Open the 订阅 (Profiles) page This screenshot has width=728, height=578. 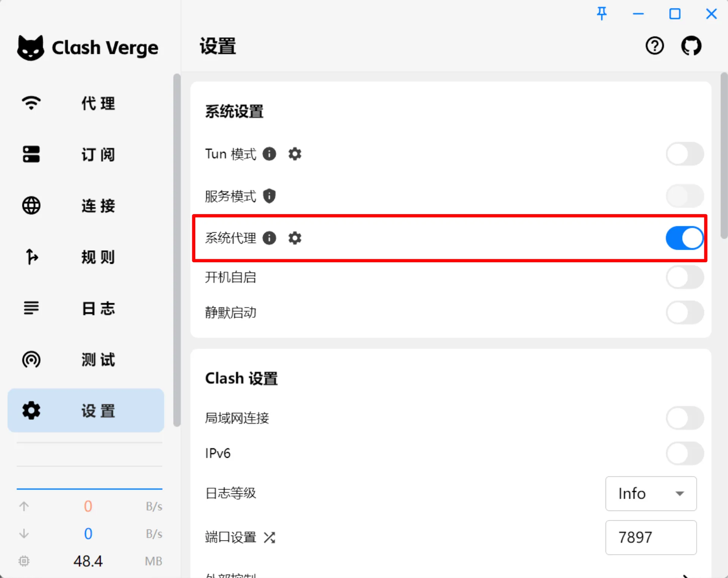tap(86, 154)
